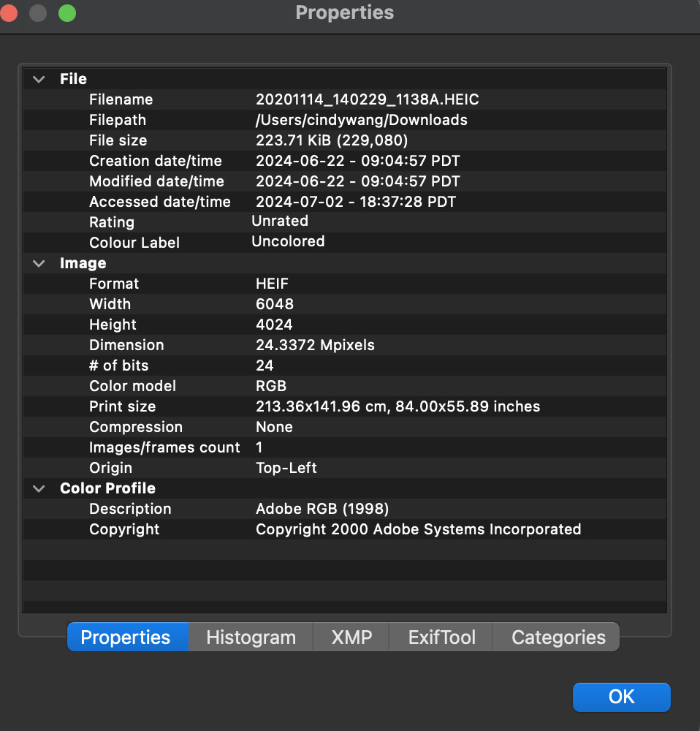Collapse the Image section chevron
This screenshot has width=700, height=731.
point(39,263)
